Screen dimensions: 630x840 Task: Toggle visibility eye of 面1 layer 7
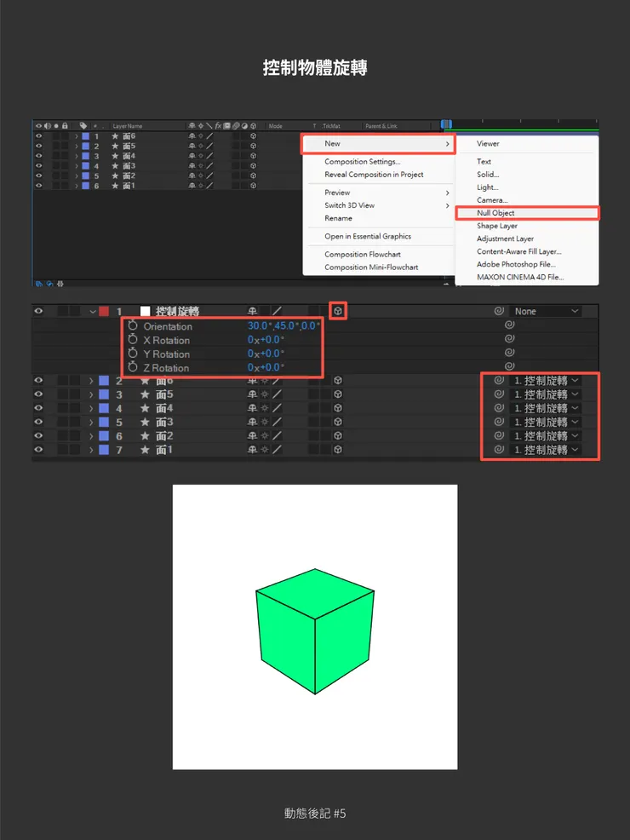pyautogui.click(x=38, y=450)
